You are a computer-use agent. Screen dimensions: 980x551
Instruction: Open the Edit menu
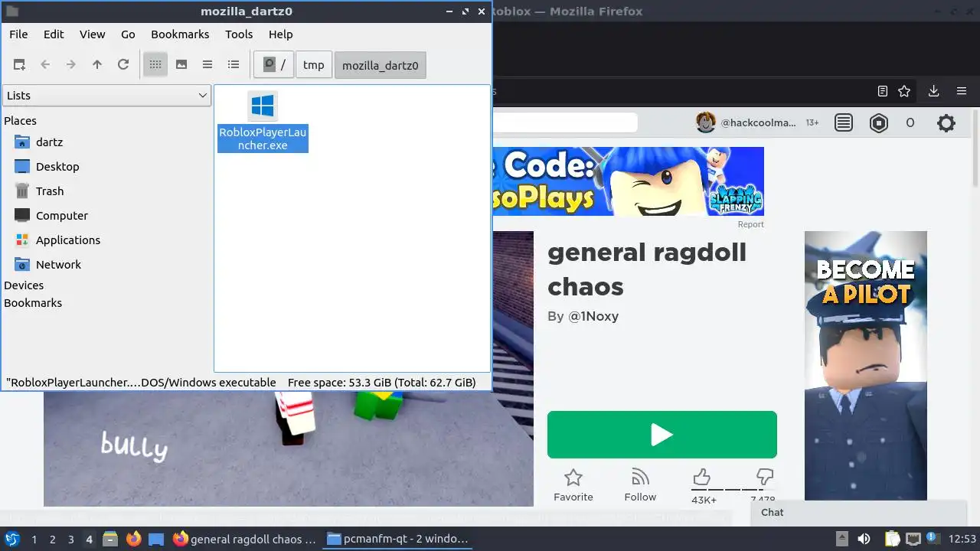[54, 34]
